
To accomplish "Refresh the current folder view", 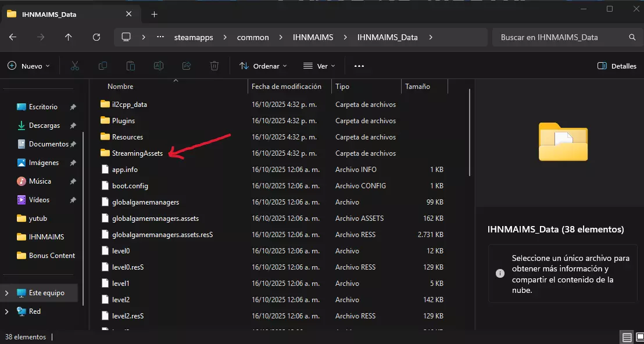I will click(96, 37).
